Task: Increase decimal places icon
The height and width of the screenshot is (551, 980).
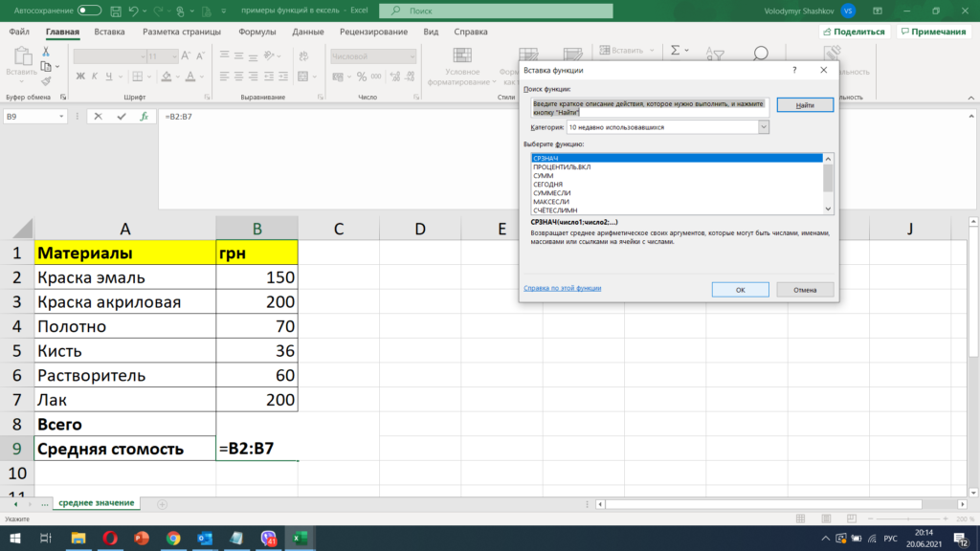Action: [395, 77]
